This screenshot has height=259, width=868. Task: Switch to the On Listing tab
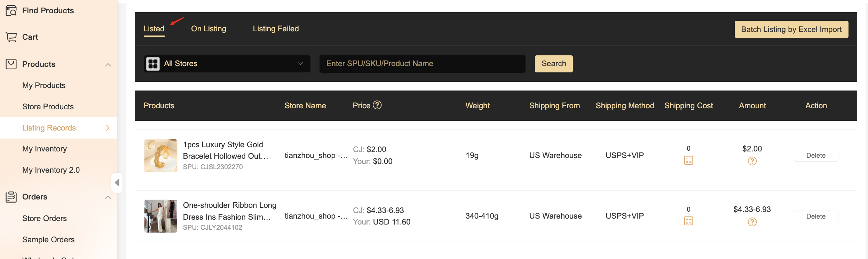208,29
